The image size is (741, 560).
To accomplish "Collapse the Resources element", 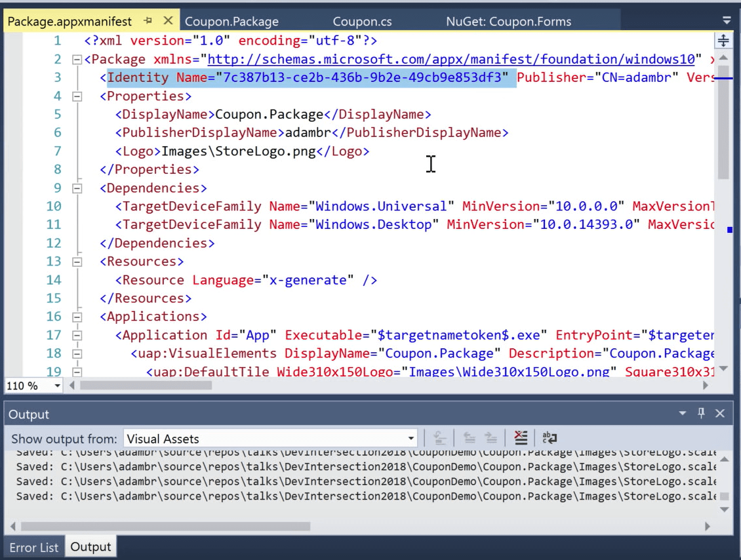I will click(77, 261).
